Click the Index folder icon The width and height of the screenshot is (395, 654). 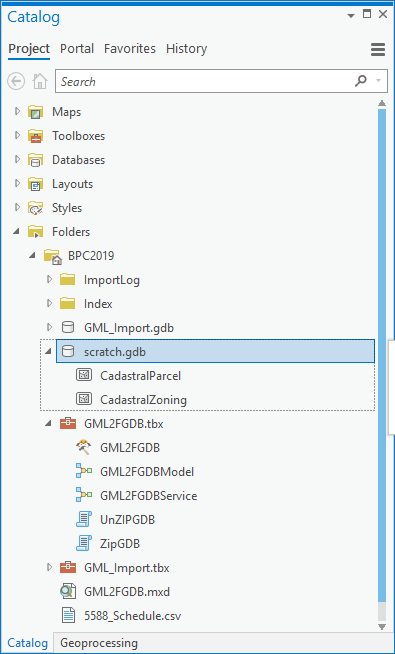[x=68, y=304]
